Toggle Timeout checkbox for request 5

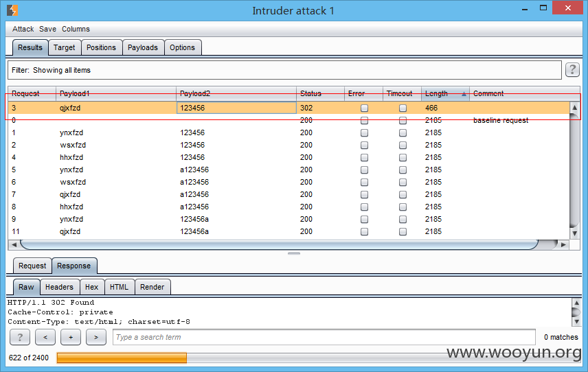[x=403, y=170]
